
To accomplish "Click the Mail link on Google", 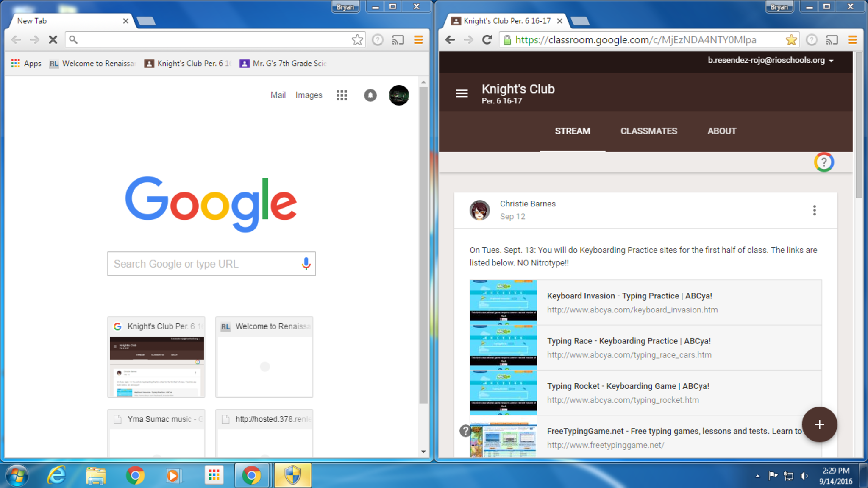I will (278, 95).
